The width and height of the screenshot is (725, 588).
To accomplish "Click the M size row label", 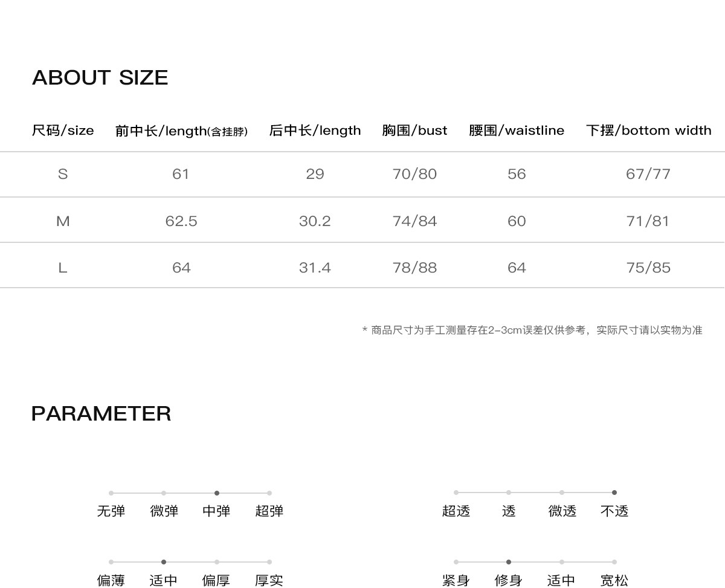I will pyautogui.click(x=63, y=221).
